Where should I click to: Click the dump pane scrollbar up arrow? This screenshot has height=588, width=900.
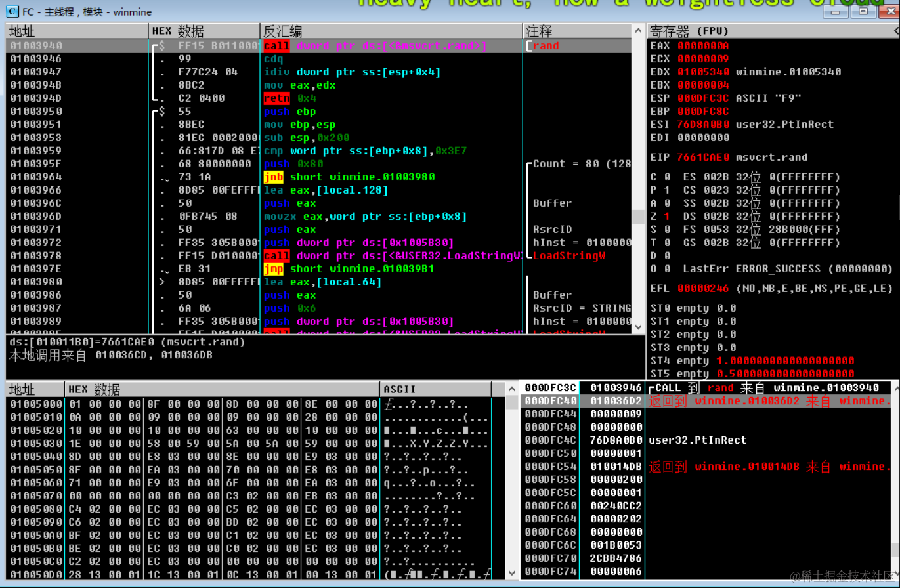click(x=511, y=388)
